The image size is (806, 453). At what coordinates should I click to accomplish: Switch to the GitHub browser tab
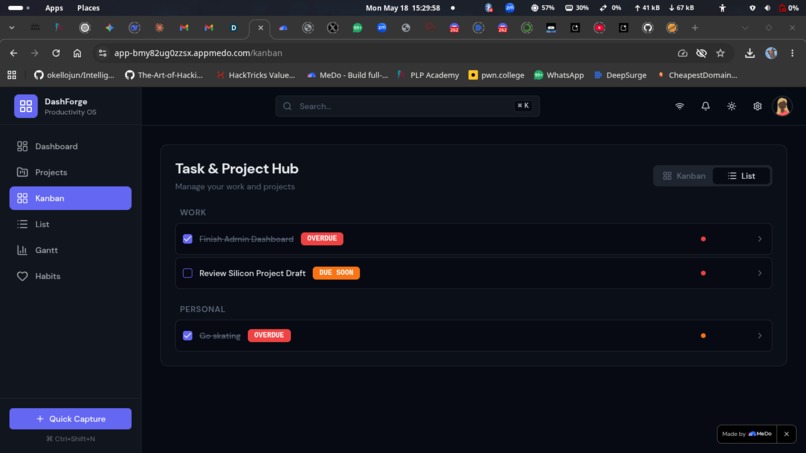point(647,28)
